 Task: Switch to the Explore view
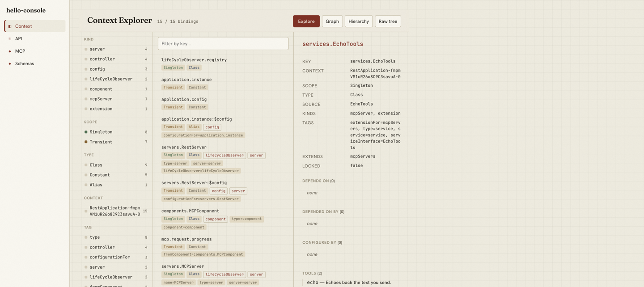pos(306,21)
